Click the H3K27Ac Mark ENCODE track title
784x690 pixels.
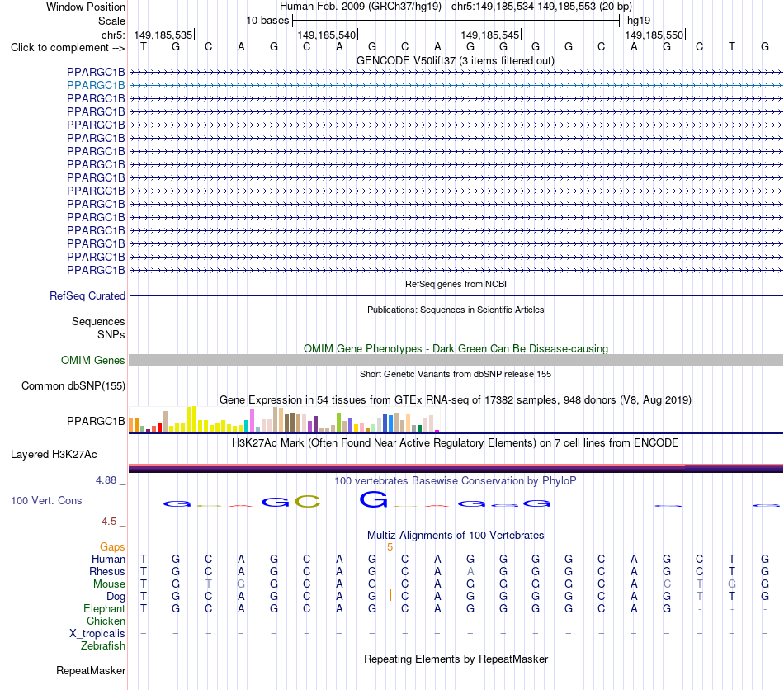tap(455, 442)
